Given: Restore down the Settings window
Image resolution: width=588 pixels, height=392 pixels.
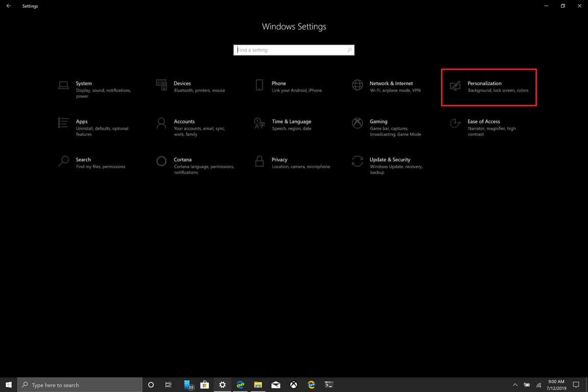Looking at the screenshot, I should [x=562, y=6].
